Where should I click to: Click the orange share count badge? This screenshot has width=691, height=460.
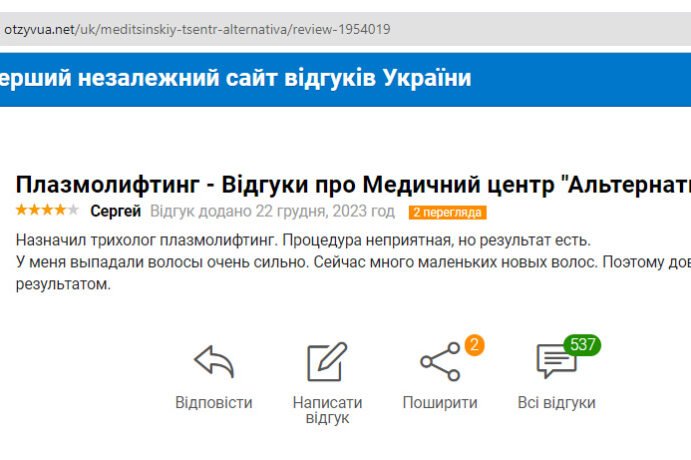[474, 345]
